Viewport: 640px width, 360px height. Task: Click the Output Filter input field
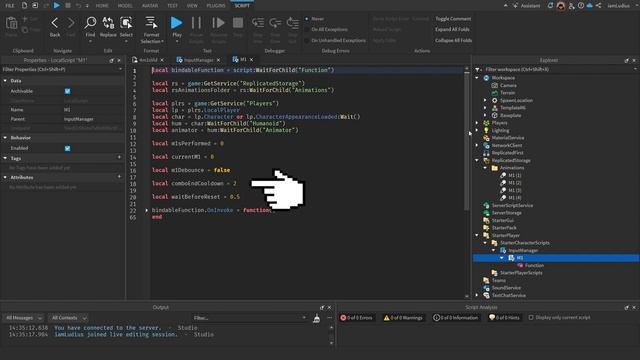[250, 318]
